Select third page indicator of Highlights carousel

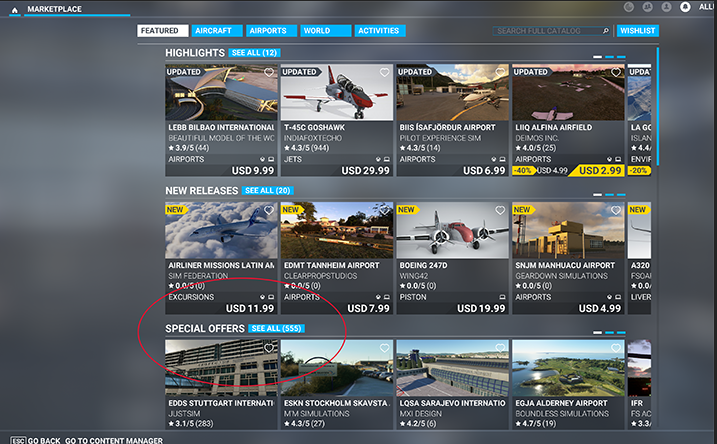pyautogui.click(x=621, y=57)
